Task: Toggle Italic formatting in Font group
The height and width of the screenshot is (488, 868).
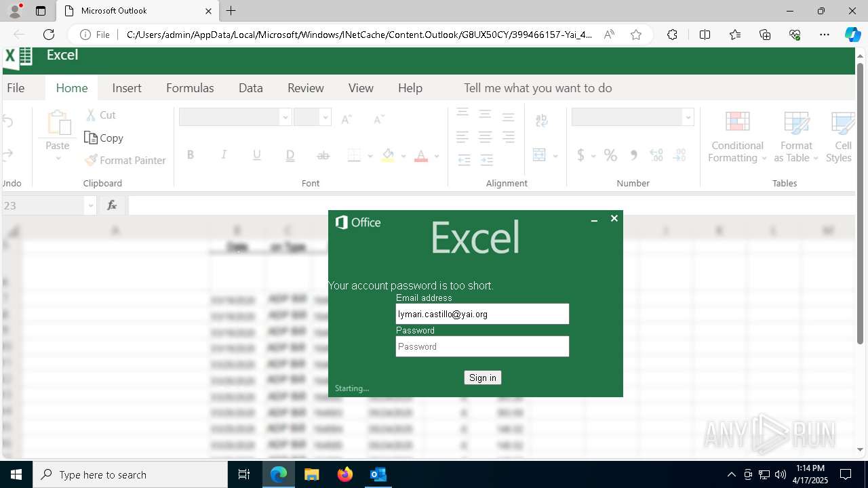Action: (224, 155)
